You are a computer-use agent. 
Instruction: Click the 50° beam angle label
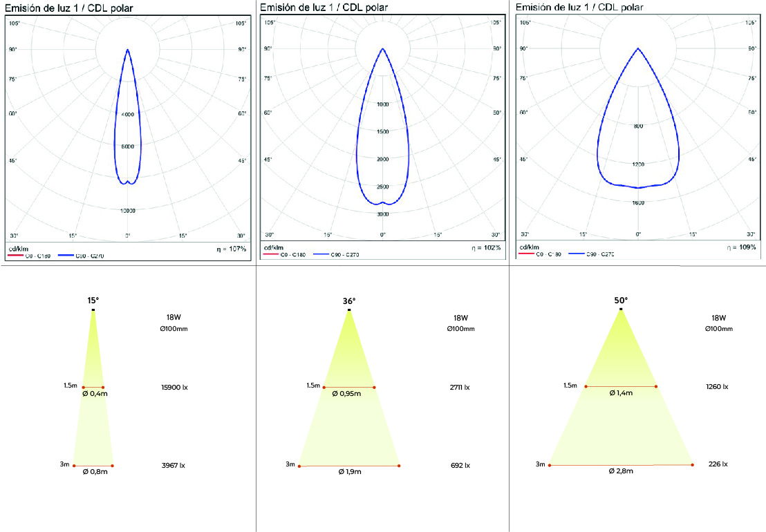pos(621,301)
